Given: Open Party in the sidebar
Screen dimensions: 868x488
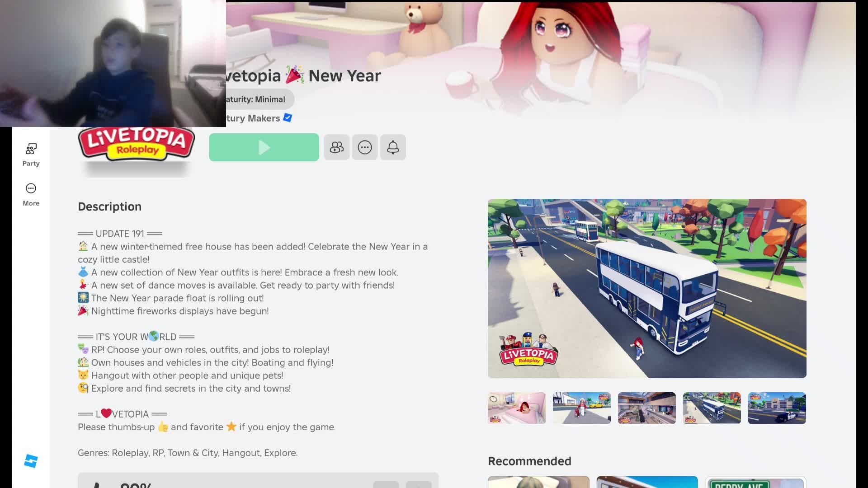Looking at the screenshot, I should (x=31, y=155).
